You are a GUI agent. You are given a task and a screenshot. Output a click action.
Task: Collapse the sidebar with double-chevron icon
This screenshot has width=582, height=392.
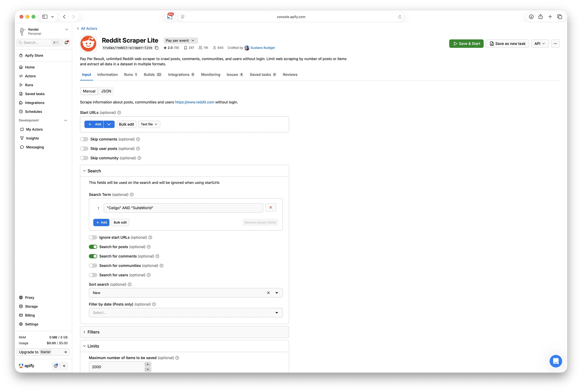click(64, 366)
